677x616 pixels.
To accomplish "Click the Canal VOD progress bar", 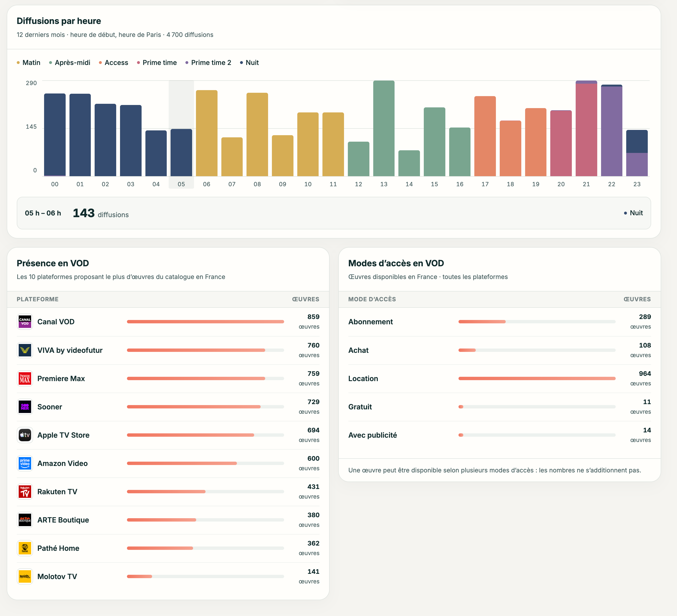I will (x=206, y=322).
